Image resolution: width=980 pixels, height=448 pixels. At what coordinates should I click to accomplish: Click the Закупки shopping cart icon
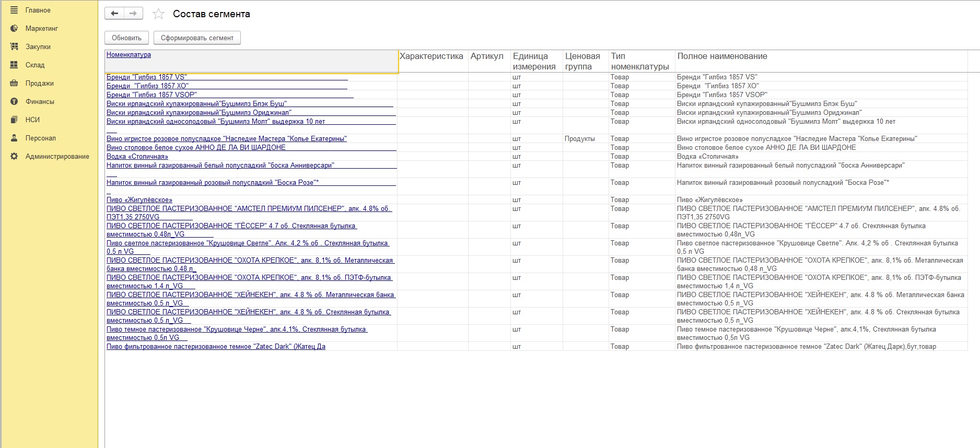14,46
